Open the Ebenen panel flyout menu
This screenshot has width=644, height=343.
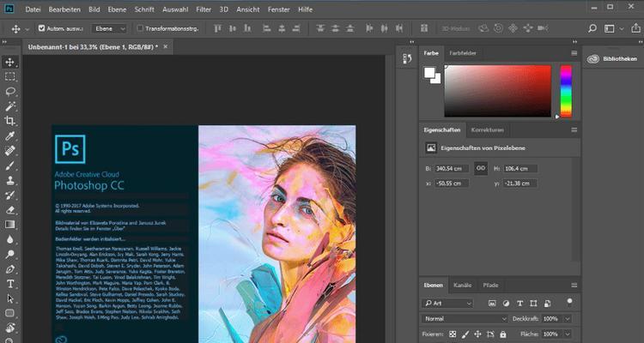(574, 286)
